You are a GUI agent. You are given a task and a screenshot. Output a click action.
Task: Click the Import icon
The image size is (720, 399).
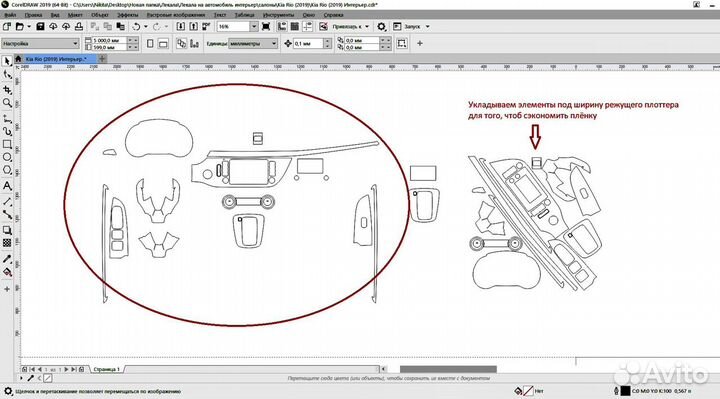point(181,27)
